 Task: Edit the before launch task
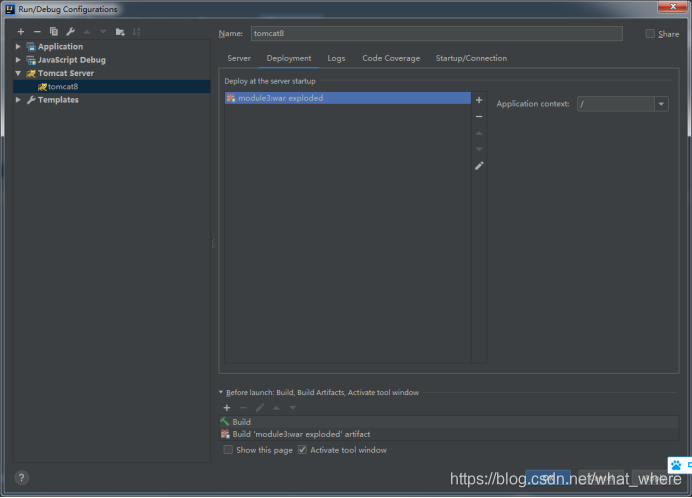pos(260,408)
